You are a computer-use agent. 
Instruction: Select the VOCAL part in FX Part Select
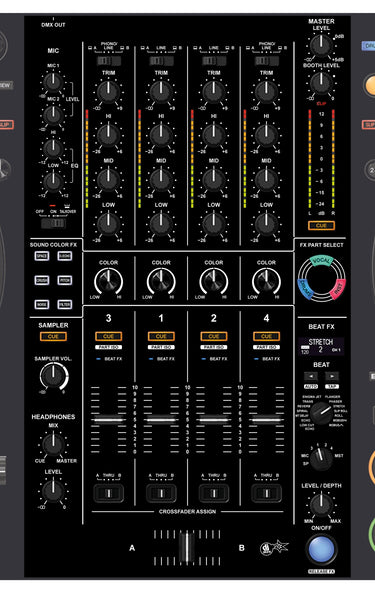(x=321, y=261)
